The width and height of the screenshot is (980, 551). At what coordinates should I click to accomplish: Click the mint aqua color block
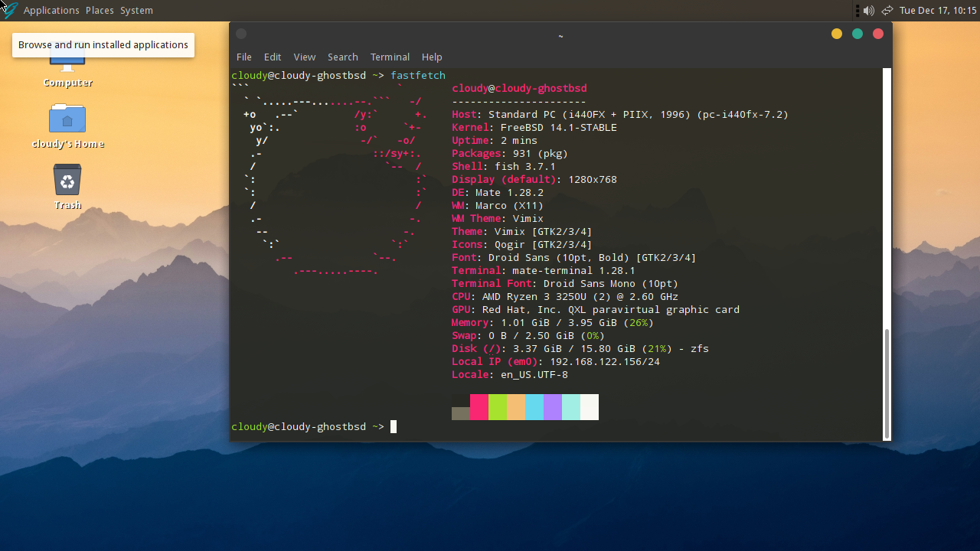point(571,407)
